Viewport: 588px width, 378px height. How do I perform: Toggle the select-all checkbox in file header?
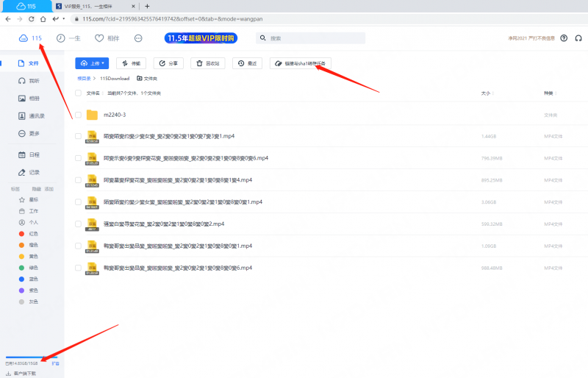tap(78, 93)
